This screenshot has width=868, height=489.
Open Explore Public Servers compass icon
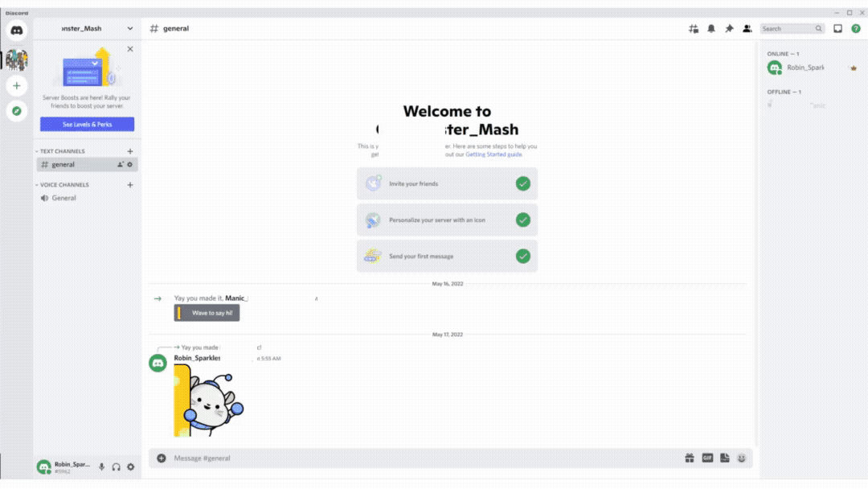pyautogui.click(x=17, y=111)
